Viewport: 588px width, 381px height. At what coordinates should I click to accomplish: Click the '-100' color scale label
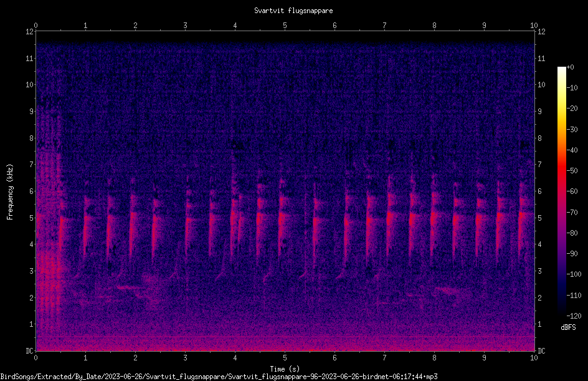(574, 274)
